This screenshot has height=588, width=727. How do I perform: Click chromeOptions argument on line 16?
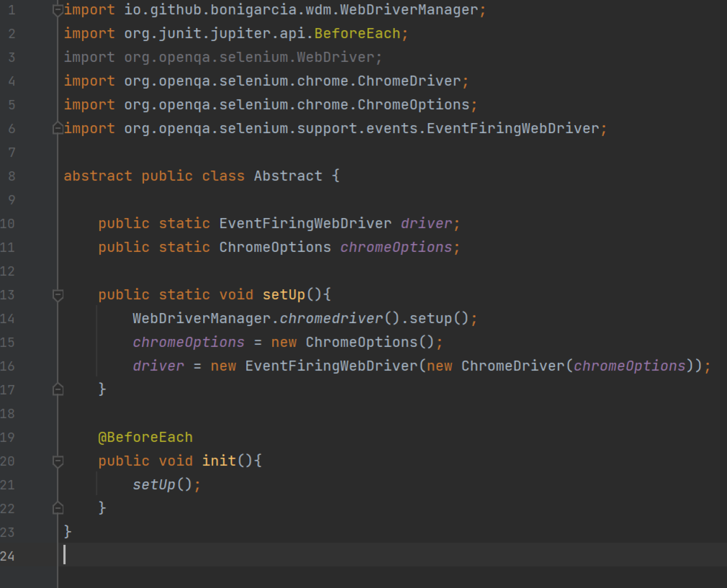point(630,366)
